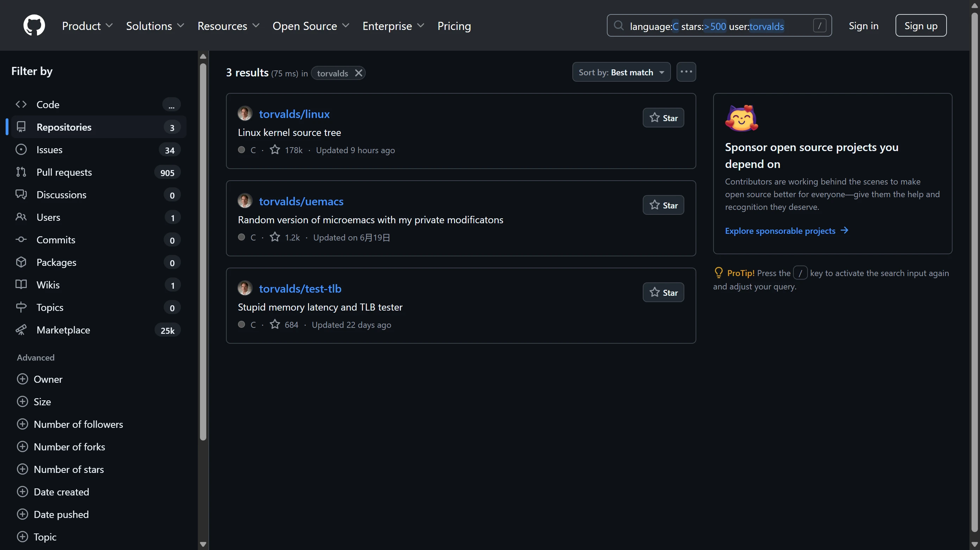Viewport: 980px width, 550px height.
Task: Filter results by Pull requests
Action: tap(64, 172)
